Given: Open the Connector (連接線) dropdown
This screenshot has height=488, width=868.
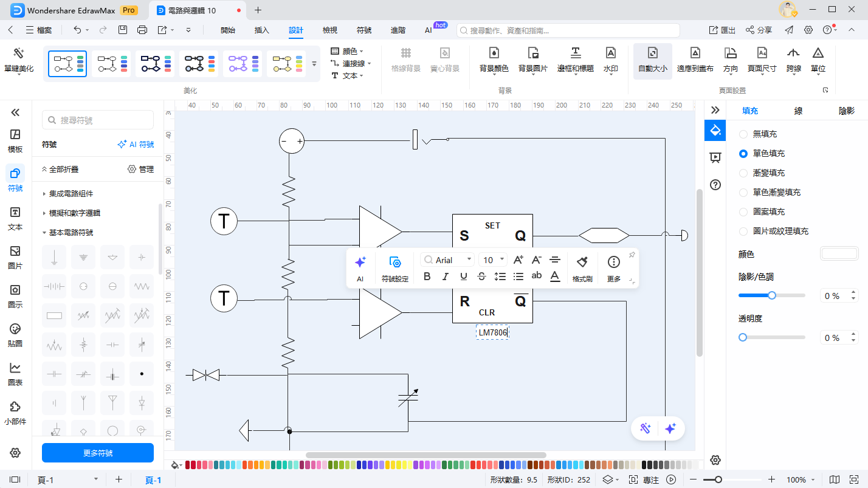Looking at the screenshot, I should click(x=350, y=63).
